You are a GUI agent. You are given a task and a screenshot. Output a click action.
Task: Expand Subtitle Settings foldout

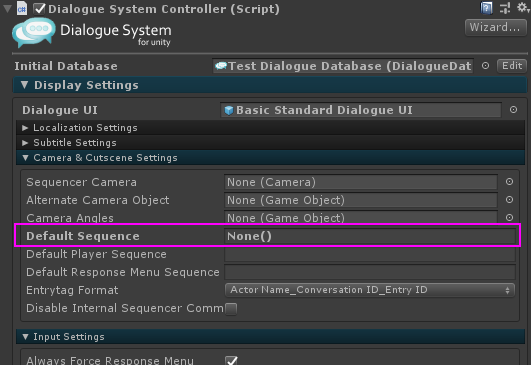(x=25, y=143)
